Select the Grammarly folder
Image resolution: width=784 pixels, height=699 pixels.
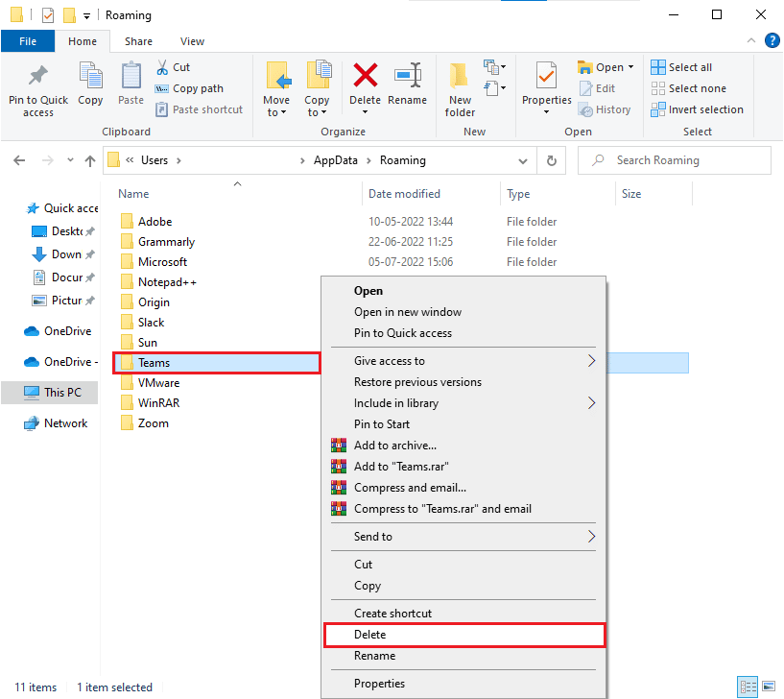pos(166,242)
